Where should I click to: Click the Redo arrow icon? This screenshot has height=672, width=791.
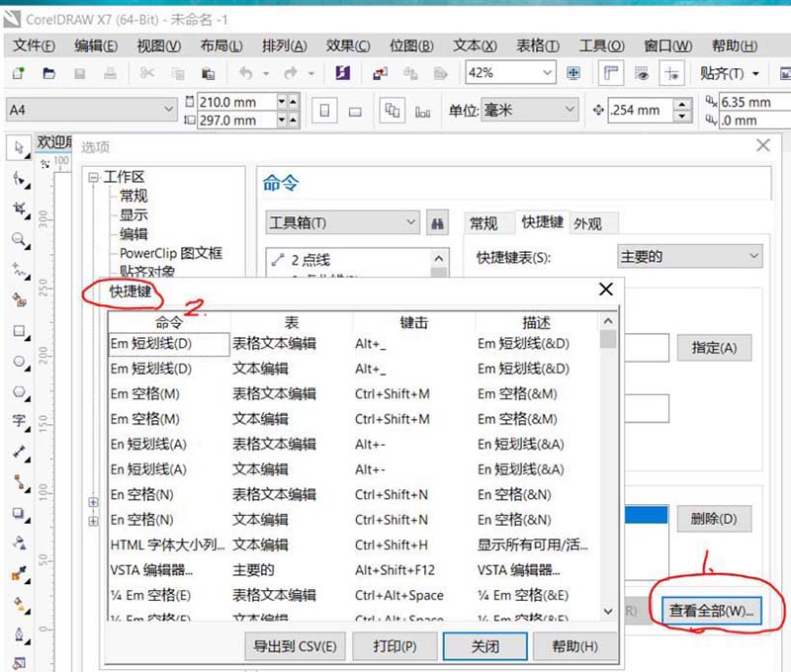tap(291, 73)
